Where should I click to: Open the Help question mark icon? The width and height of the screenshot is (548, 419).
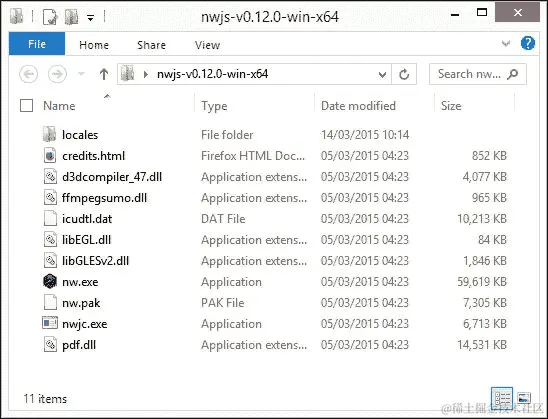point(527,44)
